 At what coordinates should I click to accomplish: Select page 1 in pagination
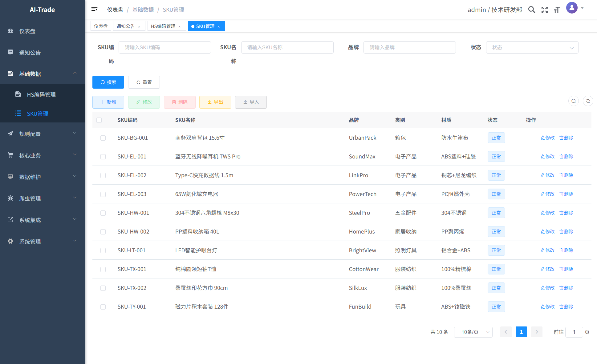(x=521, y=332)
